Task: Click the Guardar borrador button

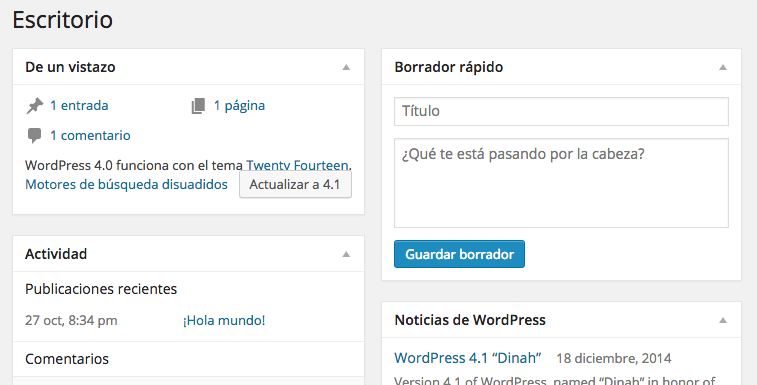Action: pyautogui.click(x=459, y=254)
